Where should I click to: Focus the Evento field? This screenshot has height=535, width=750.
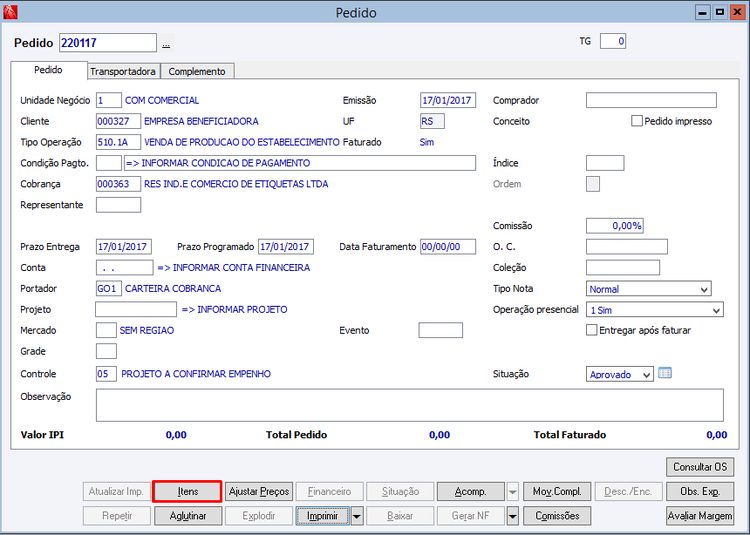[x=441, y=330]
